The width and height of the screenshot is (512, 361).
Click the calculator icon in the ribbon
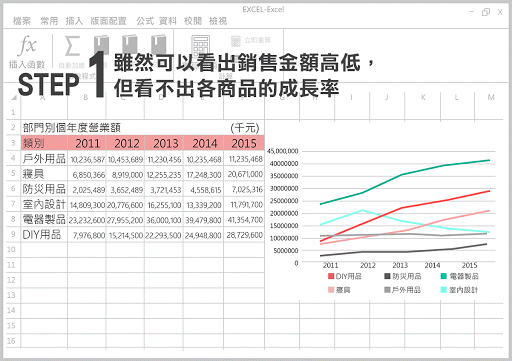click(x=200, y=47)
